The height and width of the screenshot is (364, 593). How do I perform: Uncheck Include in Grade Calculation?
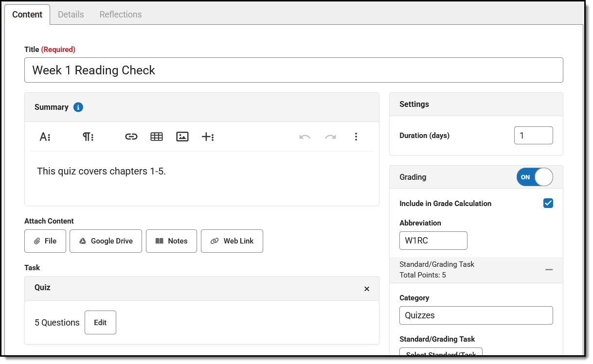548,203
